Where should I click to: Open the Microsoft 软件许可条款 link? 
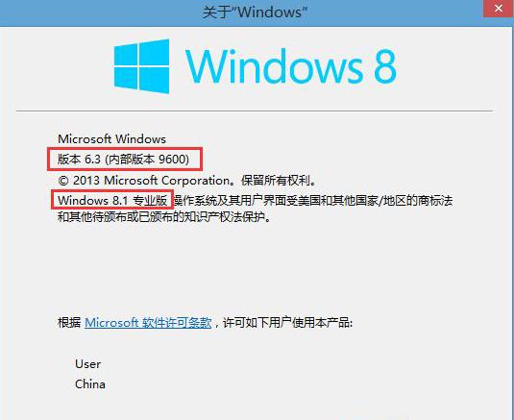[x=148, y=323]
